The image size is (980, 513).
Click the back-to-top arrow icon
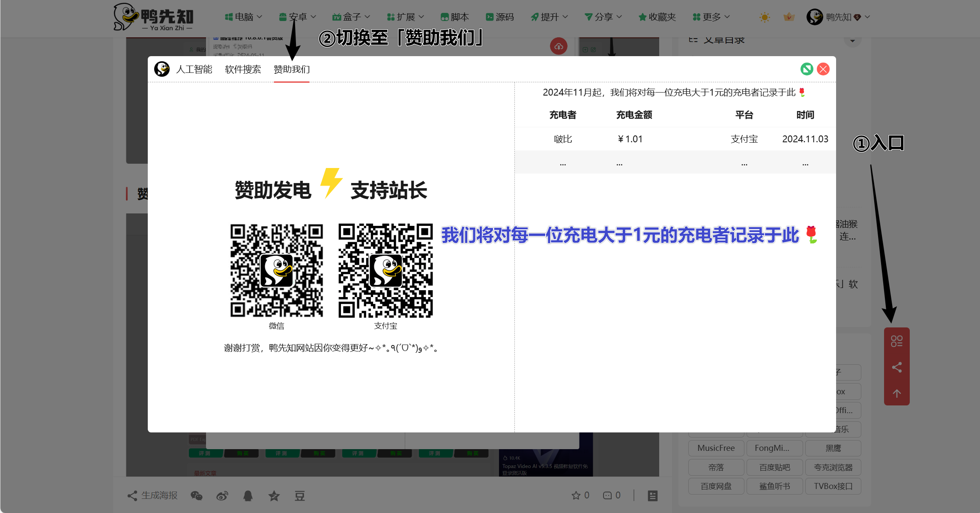coord(897,393)
